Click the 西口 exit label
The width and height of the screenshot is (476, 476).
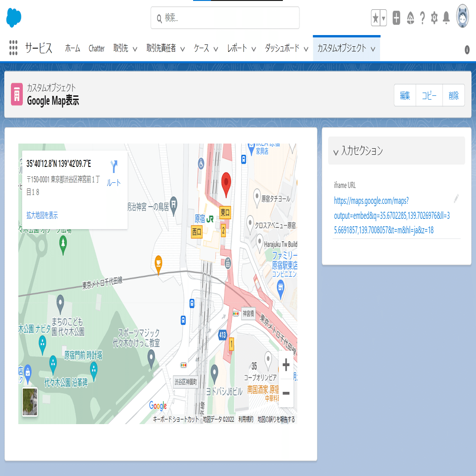196,232
